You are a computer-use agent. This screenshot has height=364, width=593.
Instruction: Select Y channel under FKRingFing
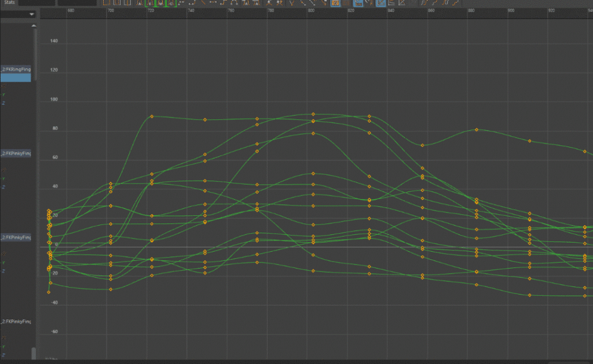(3, 94)
